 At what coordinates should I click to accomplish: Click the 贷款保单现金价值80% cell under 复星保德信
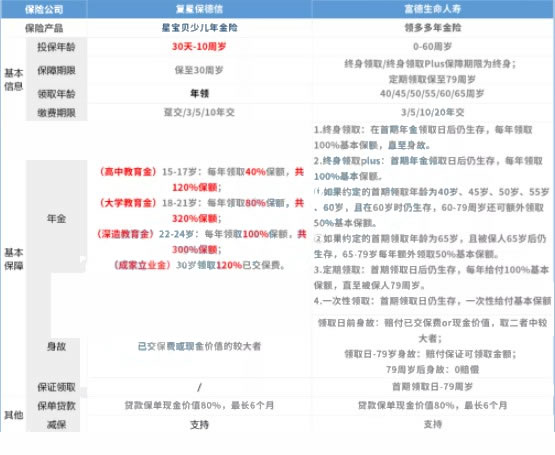199,406
